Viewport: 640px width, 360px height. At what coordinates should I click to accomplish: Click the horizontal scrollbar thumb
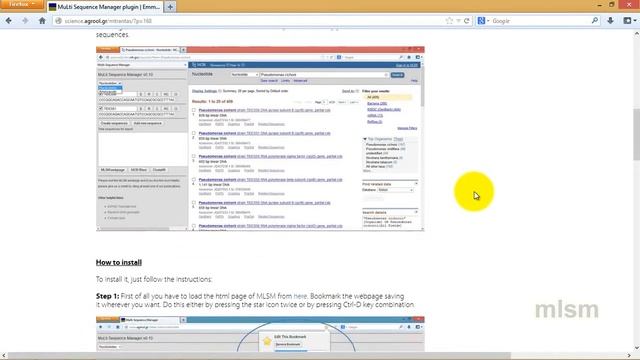tap(259, 356)
